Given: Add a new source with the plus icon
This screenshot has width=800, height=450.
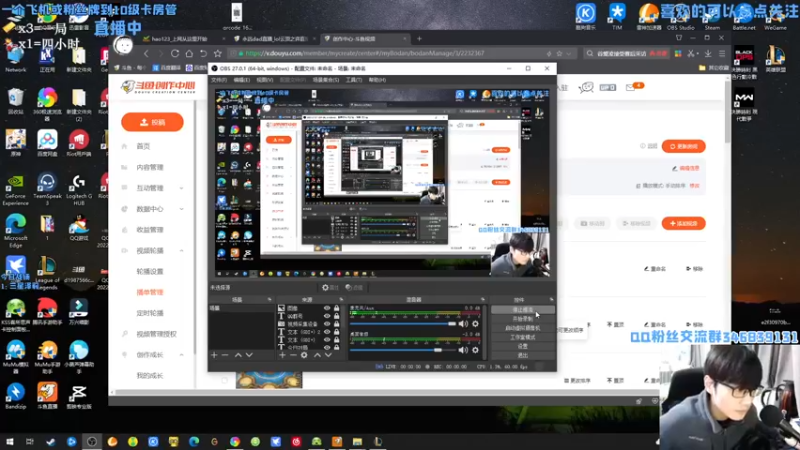Looking at the screenshot, I should click(282, 355).
